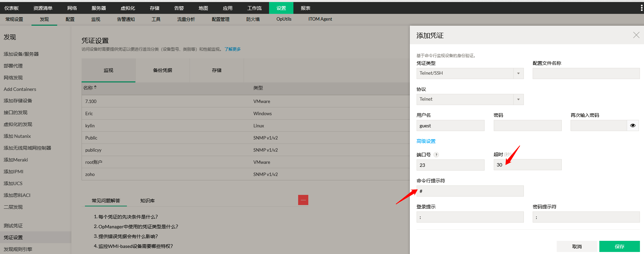This screenshot has width=644, height=254.
Task: Open the zoho credential row
Action: pyautogui.click(x=246, y=174)
